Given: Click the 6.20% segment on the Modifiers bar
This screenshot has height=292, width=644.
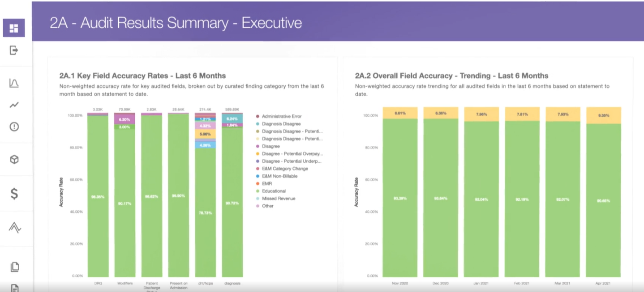Looking at the screenshot, I should point(125,119).
